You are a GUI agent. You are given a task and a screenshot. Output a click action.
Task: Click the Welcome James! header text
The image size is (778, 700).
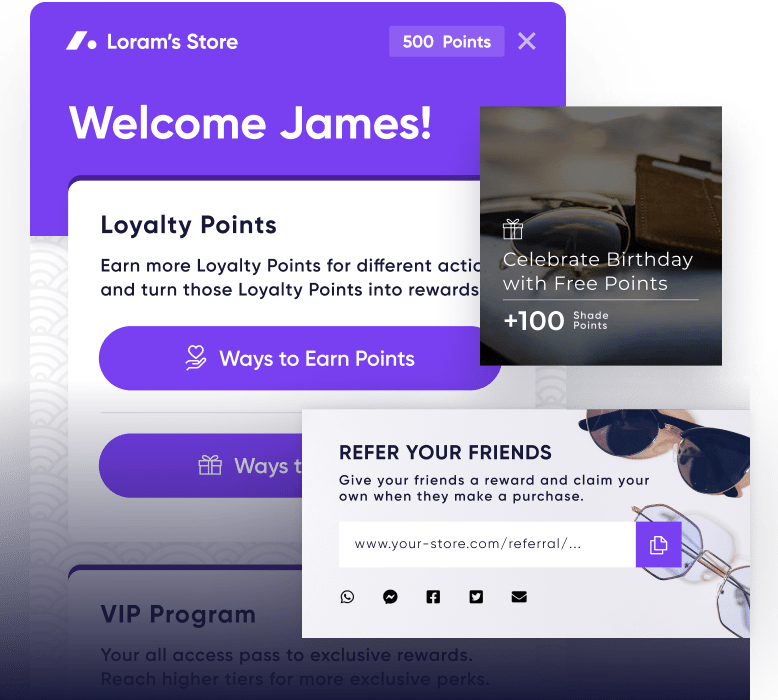tap(251, 123)
